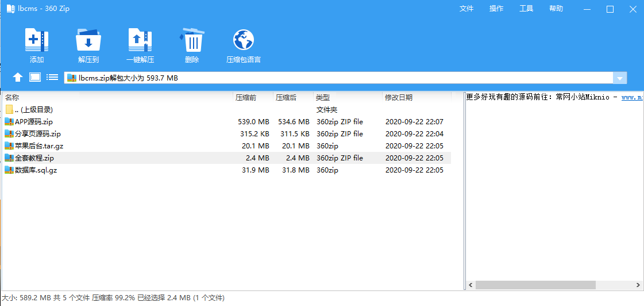The height and width of the screenshot is (306, 644).
Task: Open the 帮助 menu
Action: pyautogui.click(x=556, y=9)
